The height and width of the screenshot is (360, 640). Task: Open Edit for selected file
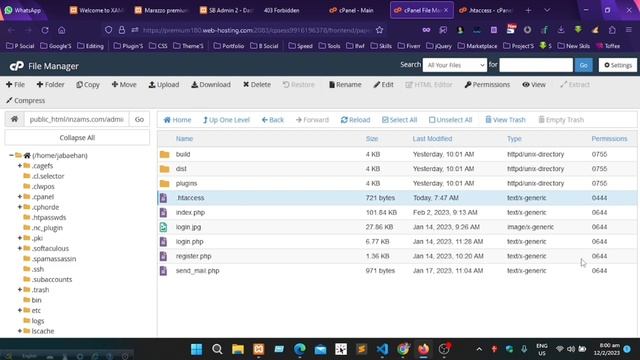click(x=383, y=84)
